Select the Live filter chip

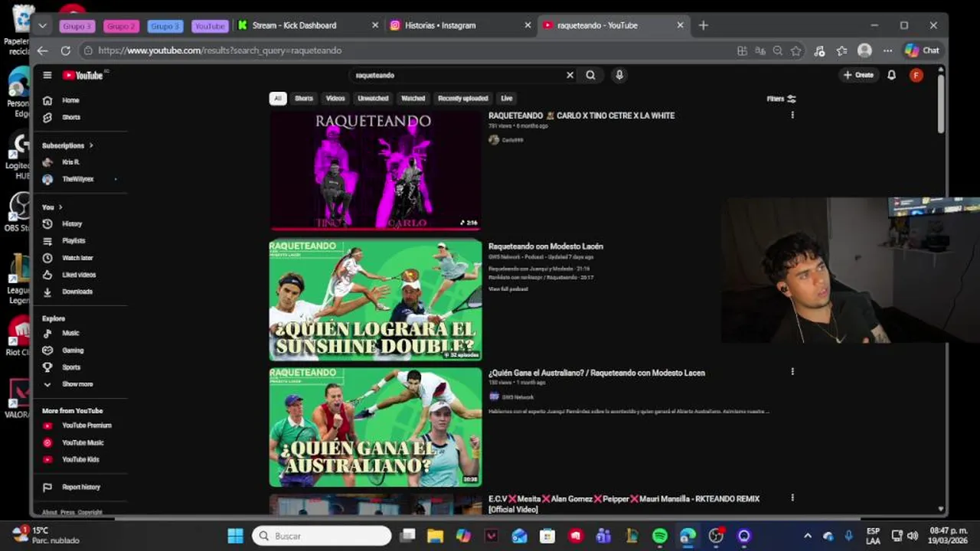point(507,98)
